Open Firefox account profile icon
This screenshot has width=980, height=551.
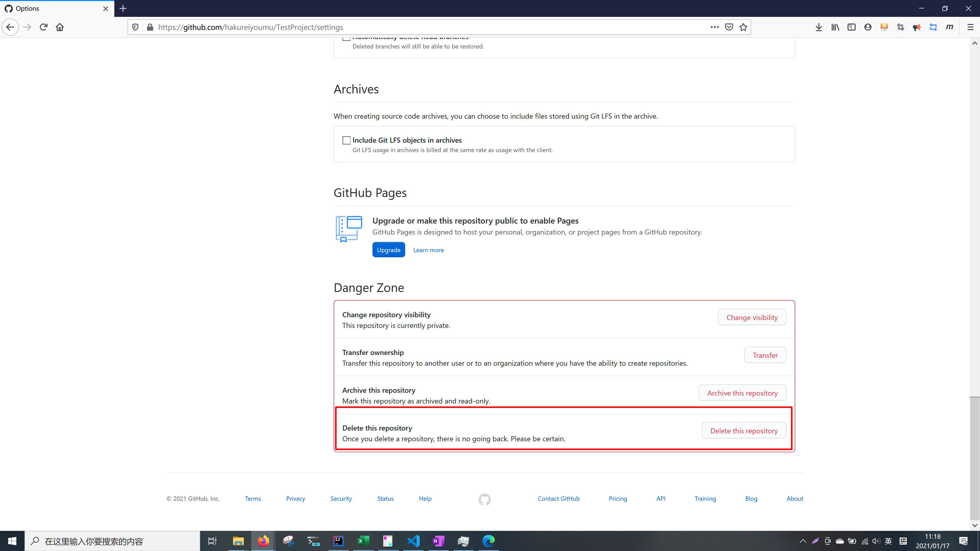click(x=868, y=27)
